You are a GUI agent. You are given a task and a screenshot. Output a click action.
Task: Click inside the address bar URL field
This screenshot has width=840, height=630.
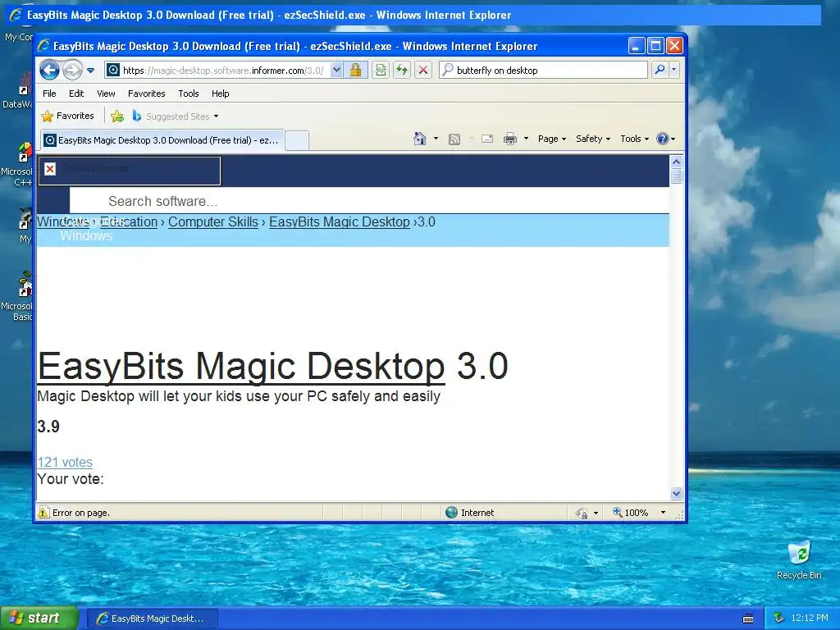(x=224, y=71)
